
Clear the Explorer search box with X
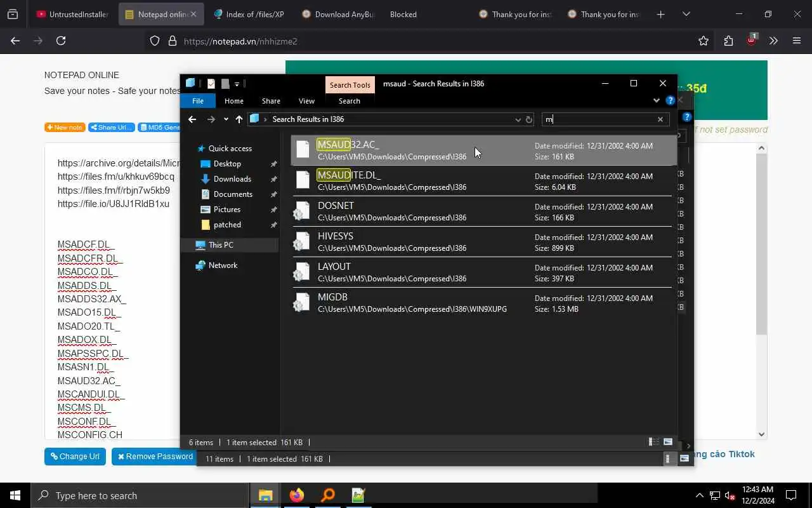click(660, 119)
